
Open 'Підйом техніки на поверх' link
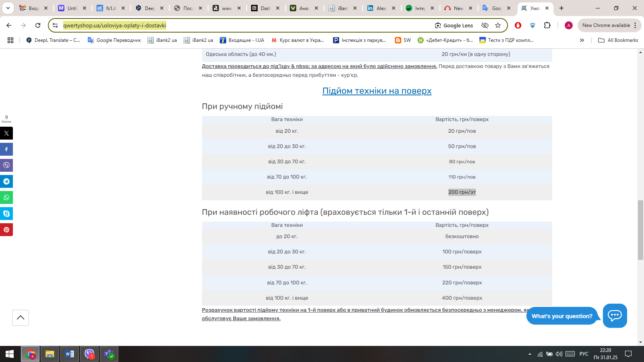[377, 91]
